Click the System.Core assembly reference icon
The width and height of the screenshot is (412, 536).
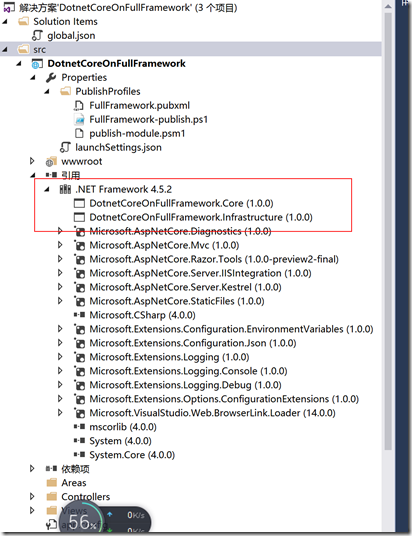coord(79,455)
